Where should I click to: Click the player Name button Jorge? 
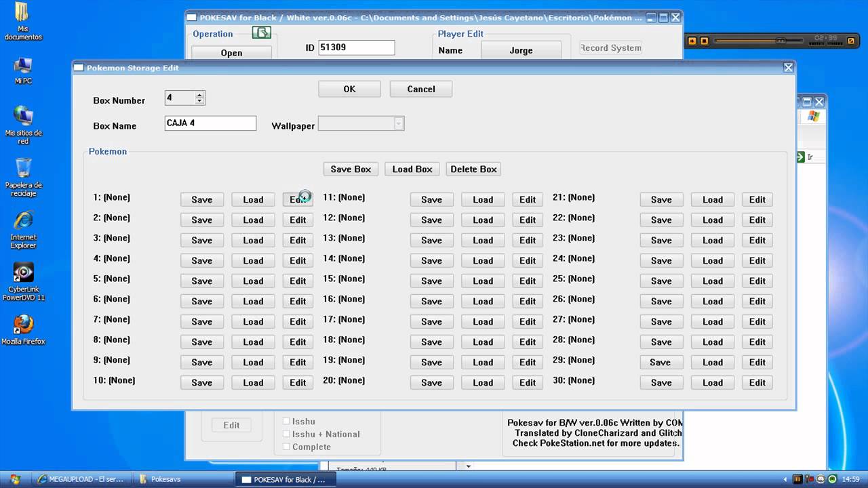[521, 50]
